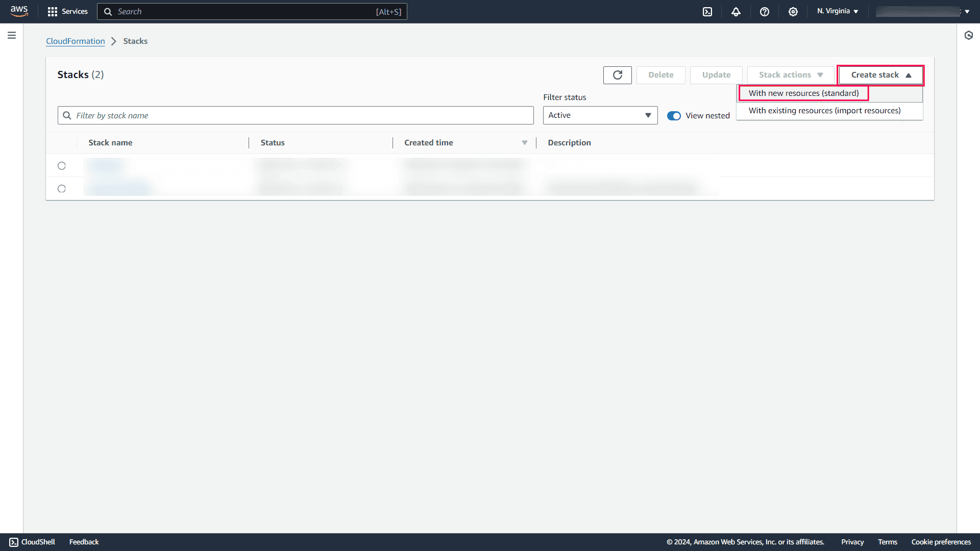The image size is (980, 551).
Task: Open the Amazon Q assistant panel
Action: tap(969, 35)
